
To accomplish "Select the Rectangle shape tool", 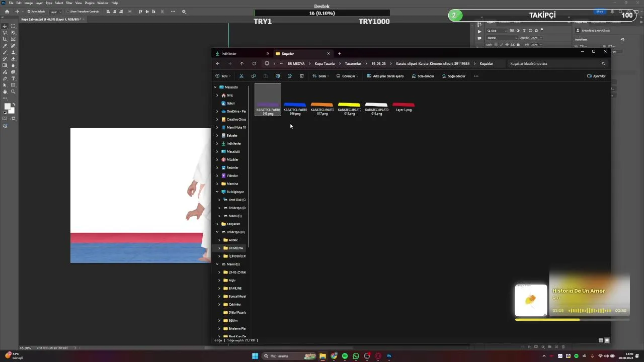I will [x=13, y=85].
